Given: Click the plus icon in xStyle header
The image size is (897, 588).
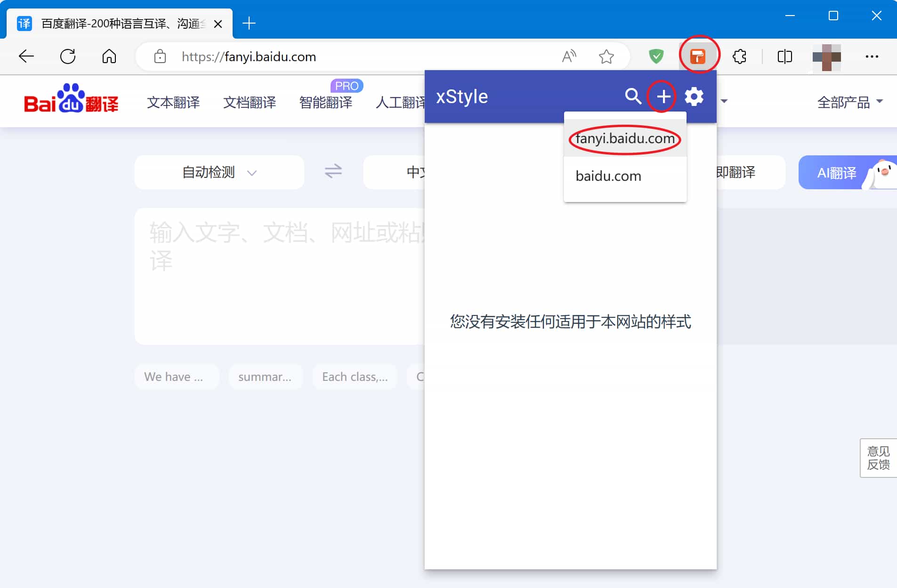Looking at the screenshot, I should 663,97.
